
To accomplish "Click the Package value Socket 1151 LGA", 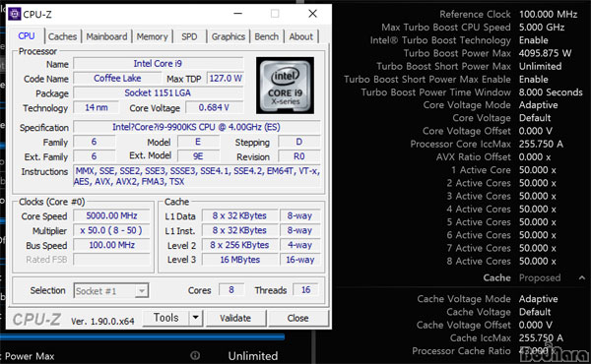I will click(159, 93).
